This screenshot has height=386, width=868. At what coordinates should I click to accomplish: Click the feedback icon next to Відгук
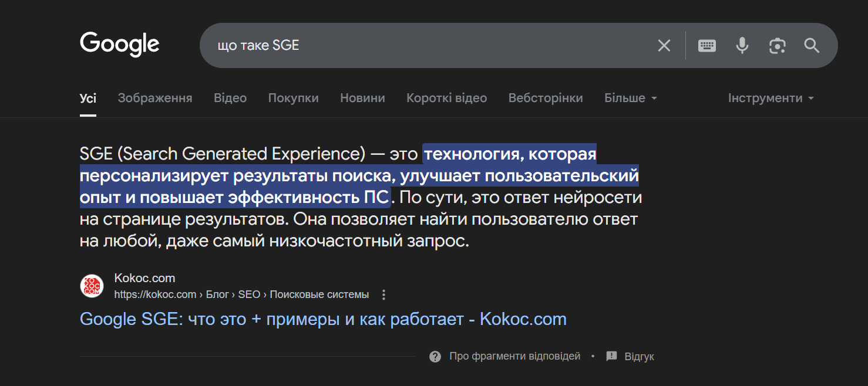click(x=611, y=356)
